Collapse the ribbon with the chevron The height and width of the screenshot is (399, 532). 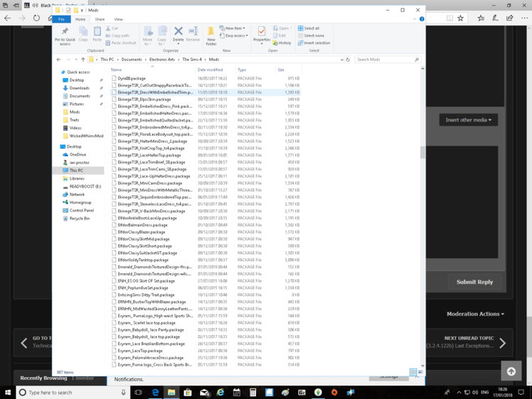(415, 19)
